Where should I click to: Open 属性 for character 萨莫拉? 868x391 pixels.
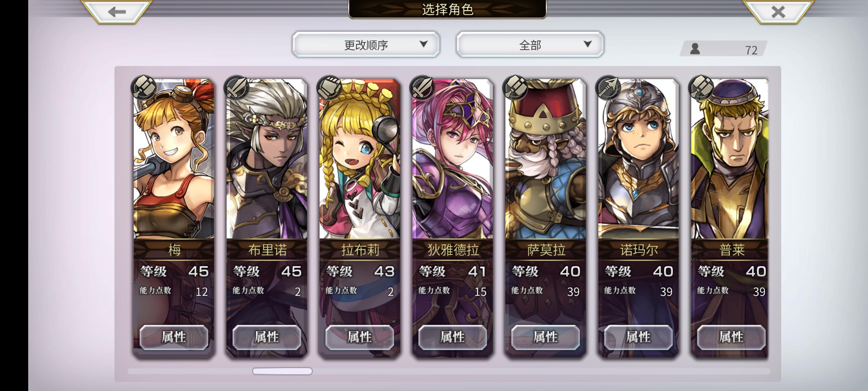click(x=545, y=337)
